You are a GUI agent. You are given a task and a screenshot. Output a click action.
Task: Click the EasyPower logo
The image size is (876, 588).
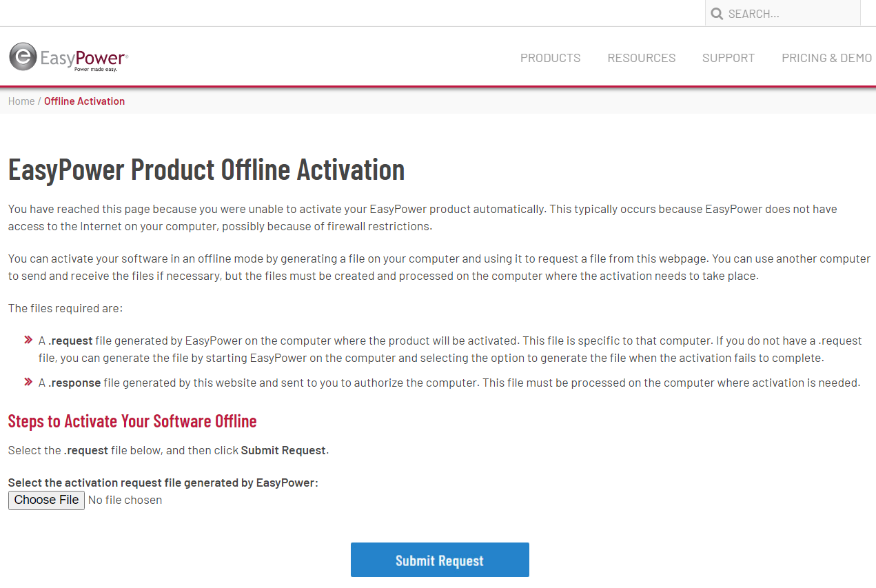(x=68, y=57)
